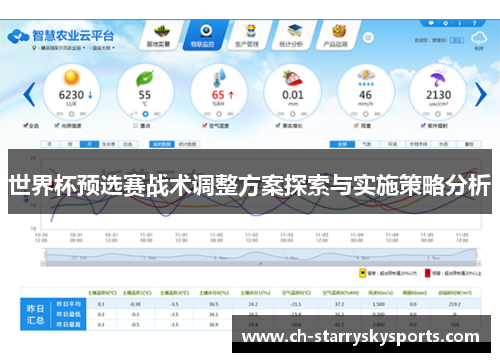Click the smart agriculture cloud platform logo
This screenshot has width=500, height=362.
(61, 36)
